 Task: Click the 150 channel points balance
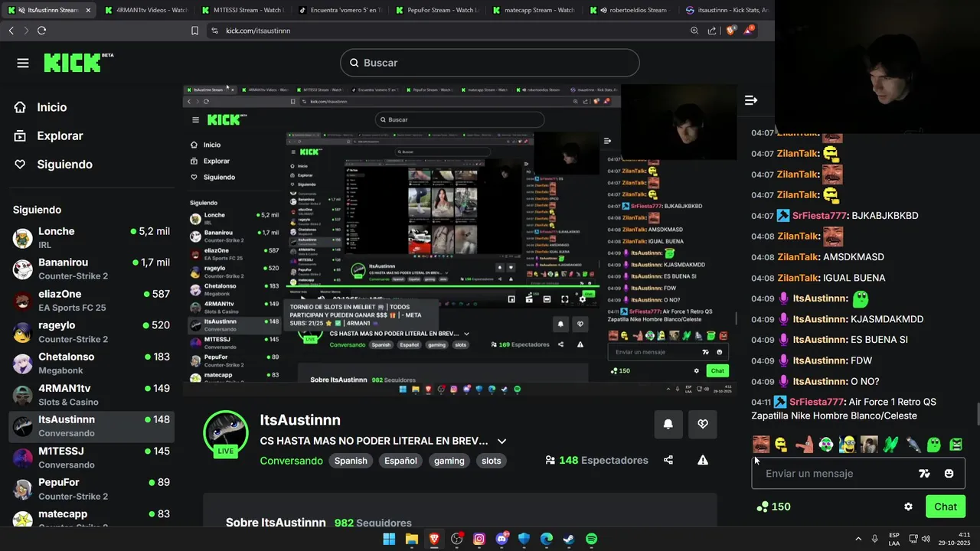coord(773,507)
